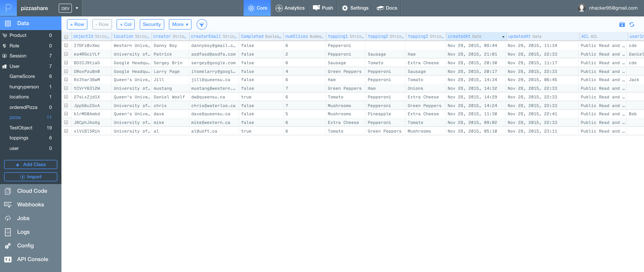Expand the app environment DEV dropdown

[77, 8]
